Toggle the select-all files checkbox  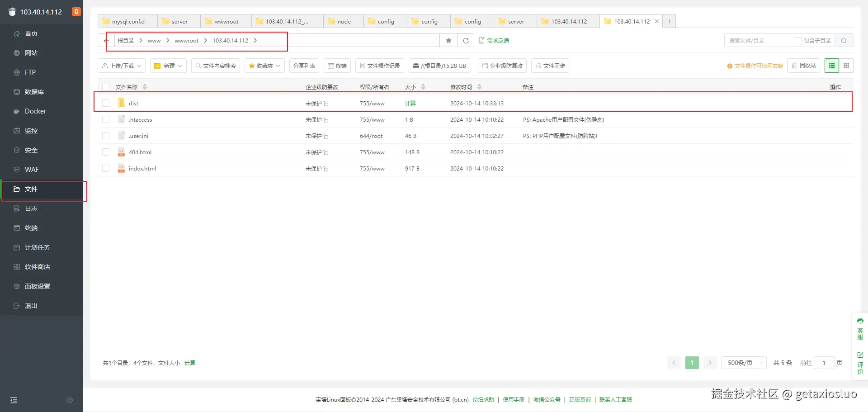106,87
